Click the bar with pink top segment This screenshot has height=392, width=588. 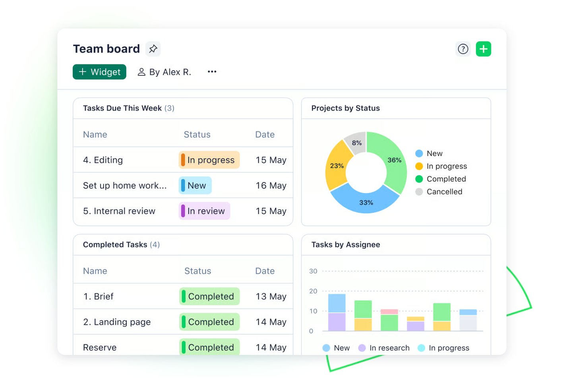click(389, 320)
